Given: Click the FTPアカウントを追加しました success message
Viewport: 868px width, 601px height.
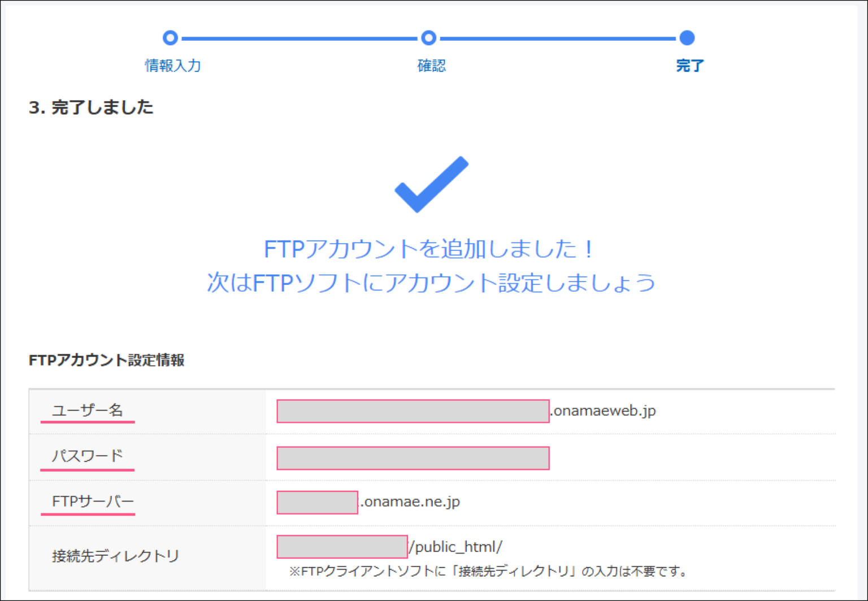Looking at the screenshot, I should [x=432, y=248].
